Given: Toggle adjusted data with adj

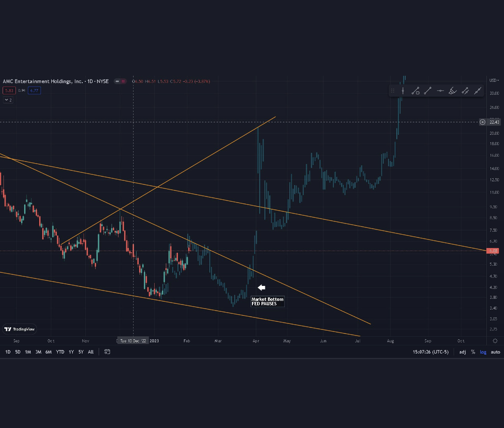Looking at the screenshot, I should point(463,352).
